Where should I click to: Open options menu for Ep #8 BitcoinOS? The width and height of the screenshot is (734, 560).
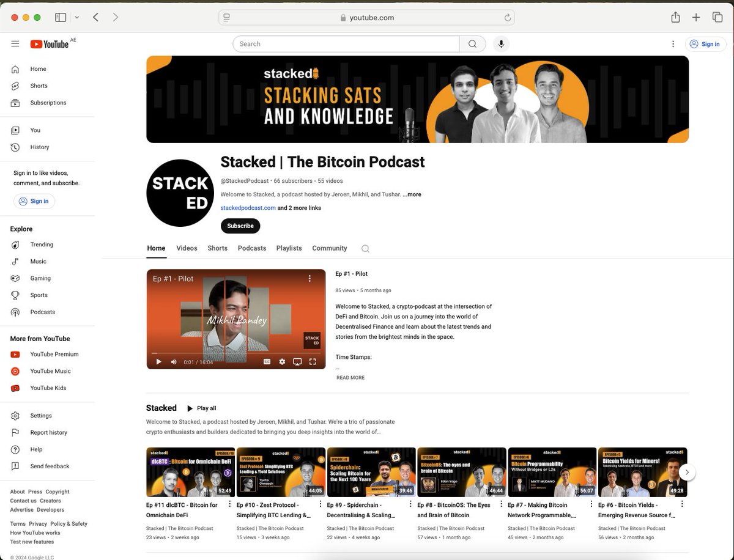tap(501, 504)
